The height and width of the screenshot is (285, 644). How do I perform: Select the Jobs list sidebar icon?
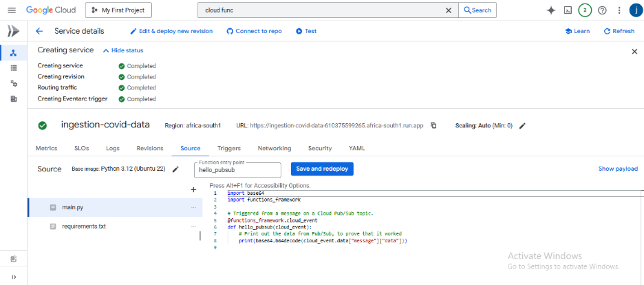coord(14,67)
